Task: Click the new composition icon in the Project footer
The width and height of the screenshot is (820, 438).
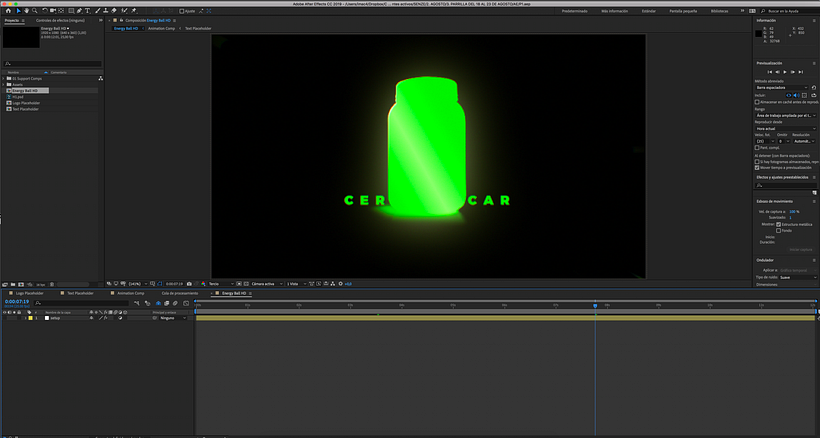Action: coord(21,284)
